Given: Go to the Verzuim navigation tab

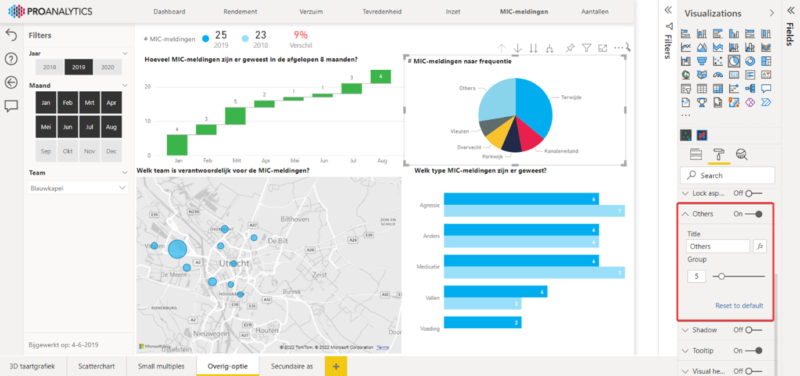Looking at the screenshot, I should click(311, 11).
